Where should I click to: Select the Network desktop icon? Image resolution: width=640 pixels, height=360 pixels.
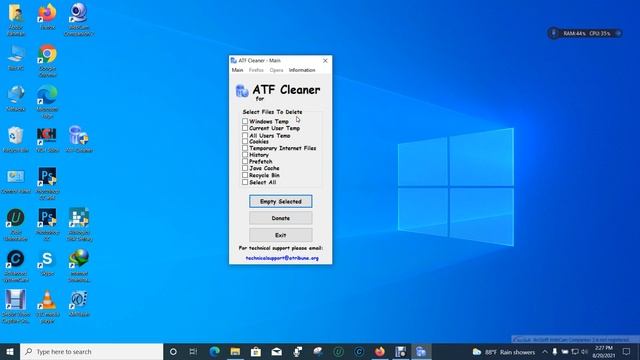point(16,98)
